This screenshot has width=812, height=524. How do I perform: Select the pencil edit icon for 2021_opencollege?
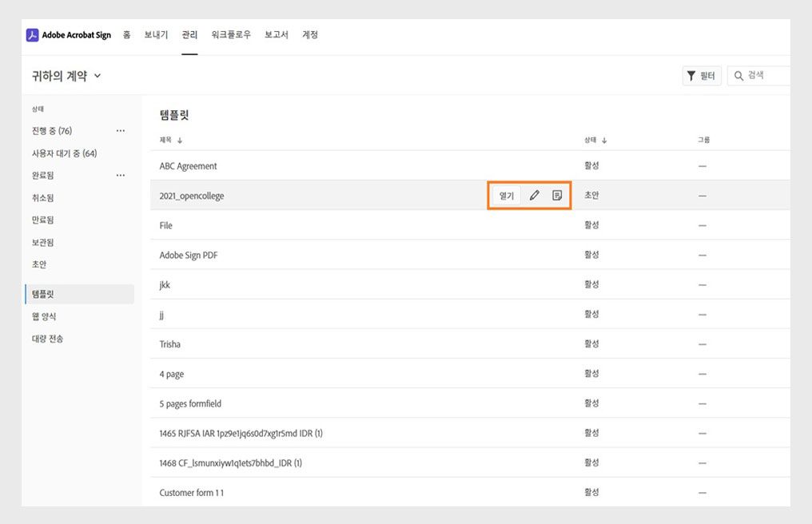point(534,194)
